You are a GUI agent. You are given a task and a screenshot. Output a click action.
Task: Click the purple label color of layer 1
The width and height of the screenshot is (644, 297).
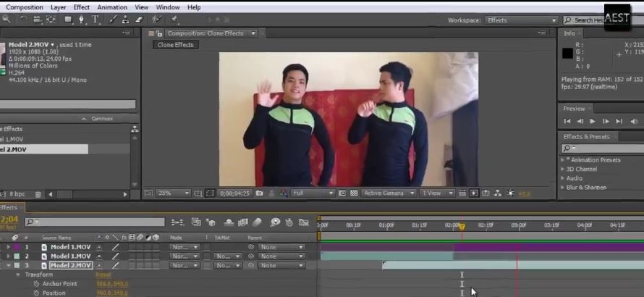point(17,247)
